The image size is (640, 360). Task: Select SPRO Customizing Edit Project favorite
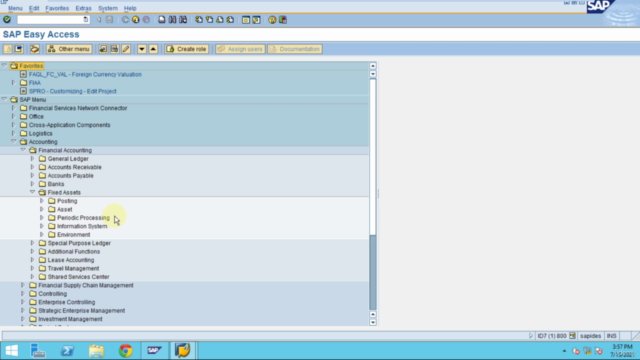click(x=72, y=91)
